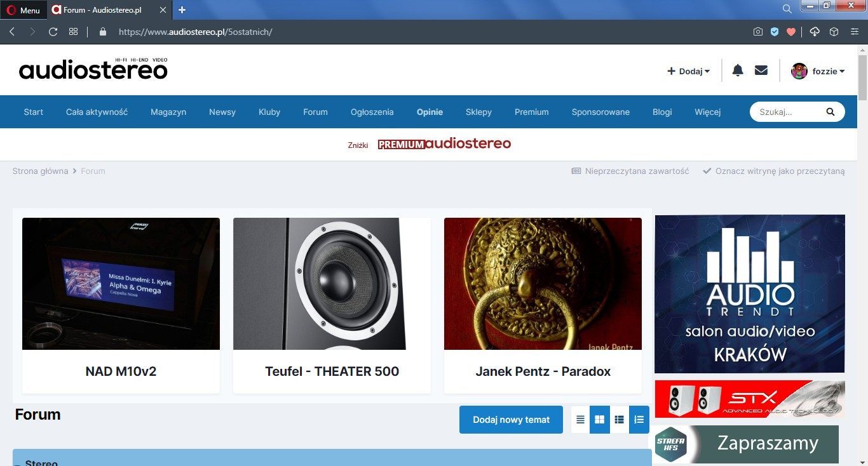The height and width of the screenshot is (466, 868).
Task: Select the Forum - Audiostereo.pl tab
Action: coord(102,10)
